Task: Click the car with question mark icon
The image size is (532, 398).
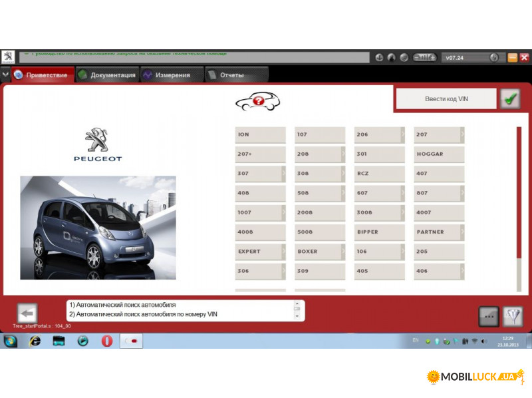Action: point(257,101)
